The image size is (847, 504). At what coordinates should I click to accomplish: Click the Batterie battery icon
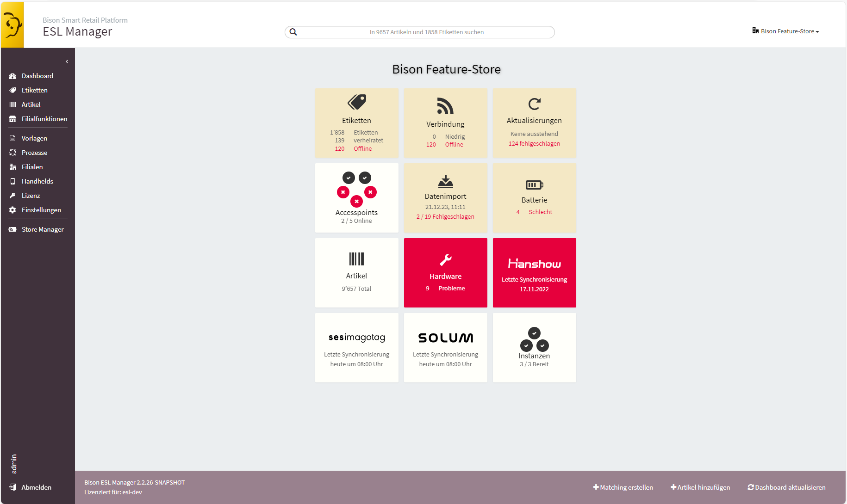pyautogui.click(x=534, y=185)
